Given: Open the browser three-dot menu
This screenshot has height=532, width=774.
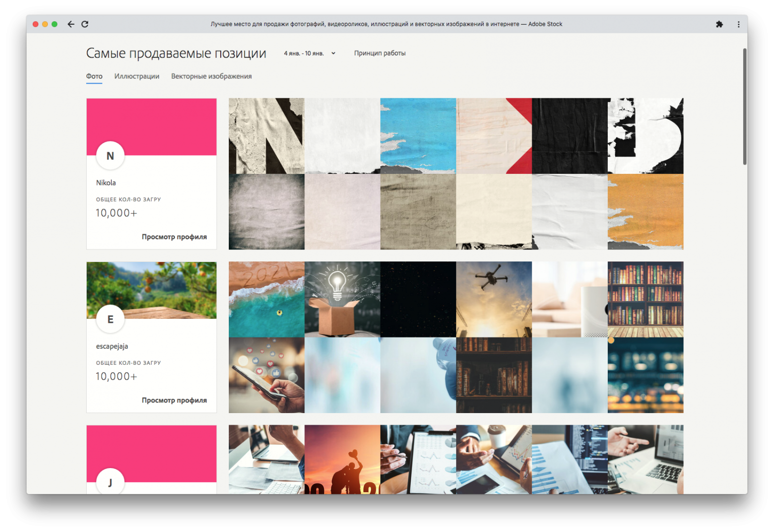Looking at the screenshot, I should [738, 24].
